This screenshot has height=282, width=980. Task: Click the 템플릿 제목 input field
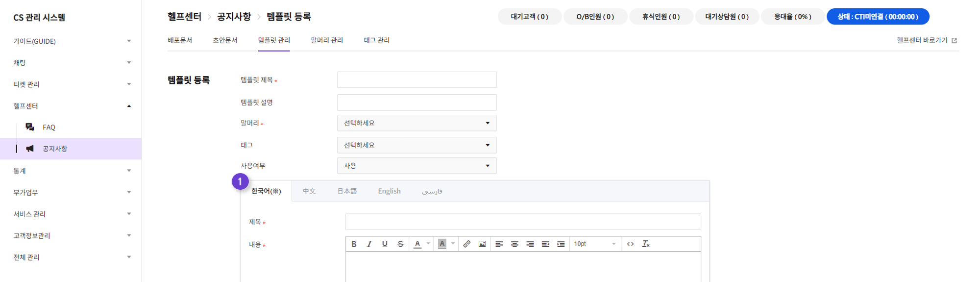click(416, 80)
